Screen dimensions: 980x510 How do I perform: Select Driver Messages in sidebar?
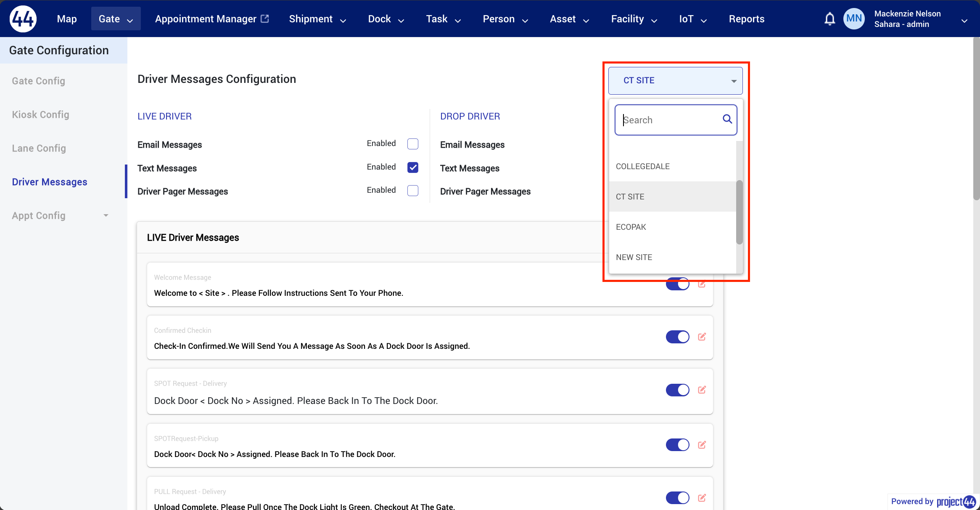click(50, 182)
